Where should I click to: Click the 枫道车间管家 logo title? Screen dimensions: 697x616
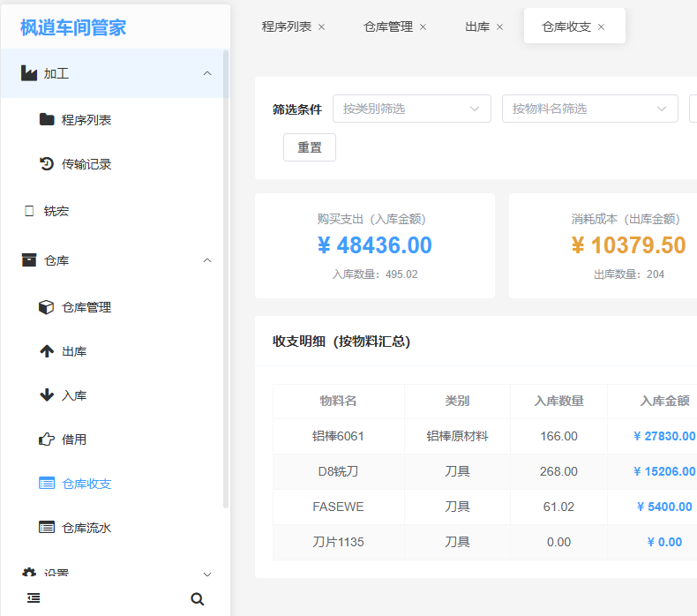point(73,27)
